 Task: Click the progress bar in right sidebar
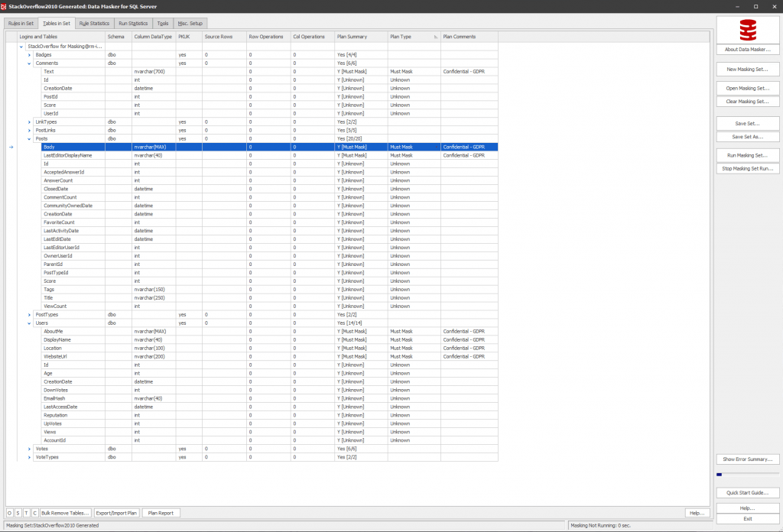click(748, 475)
